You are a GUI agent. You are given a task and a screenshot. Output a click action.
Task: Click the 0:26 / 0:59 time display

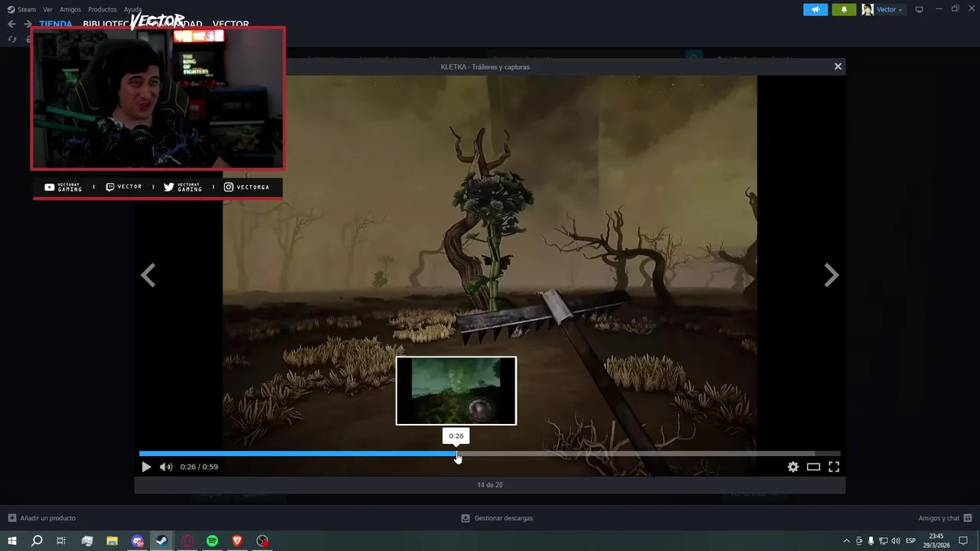click(199, 467)
